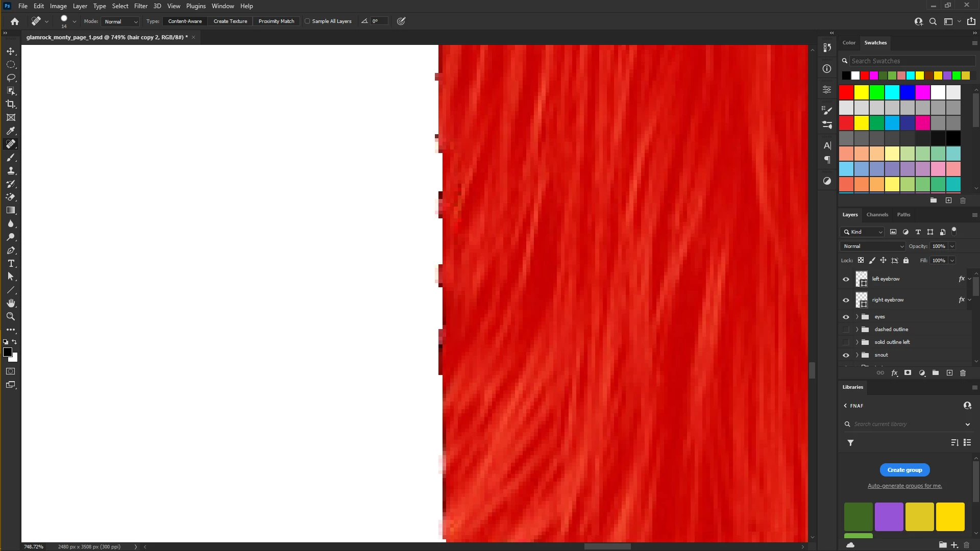
Task: Open the Filter menu
Action: coord(140,6)
